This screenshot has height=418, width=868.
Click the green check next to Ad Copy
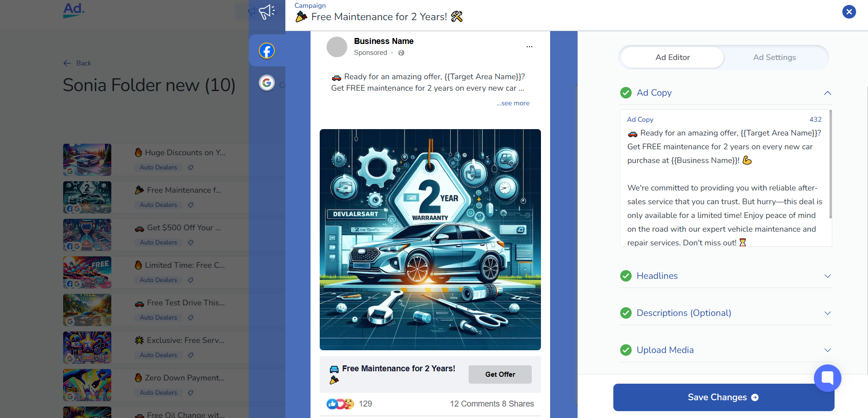tap(626, 93)
